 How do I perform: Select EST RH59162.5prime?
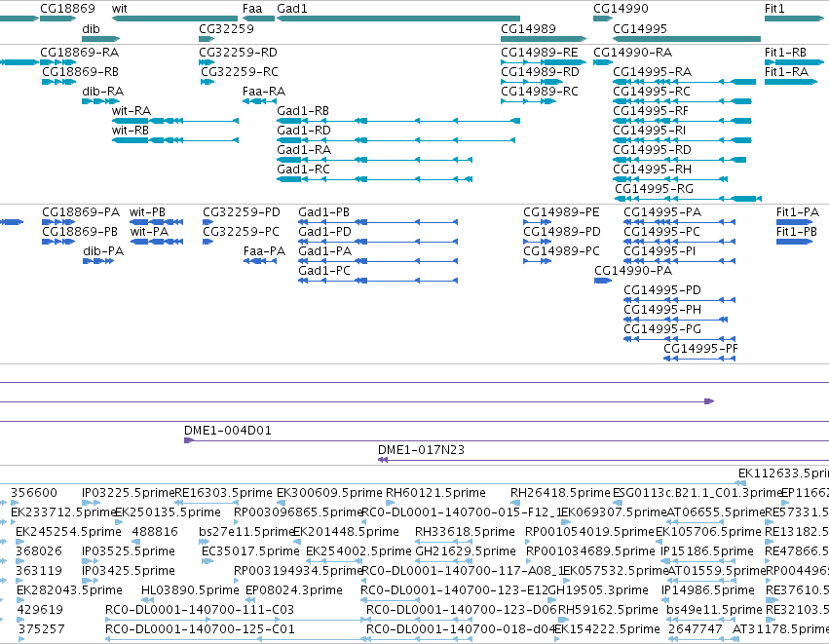click(x=564, y=619)
